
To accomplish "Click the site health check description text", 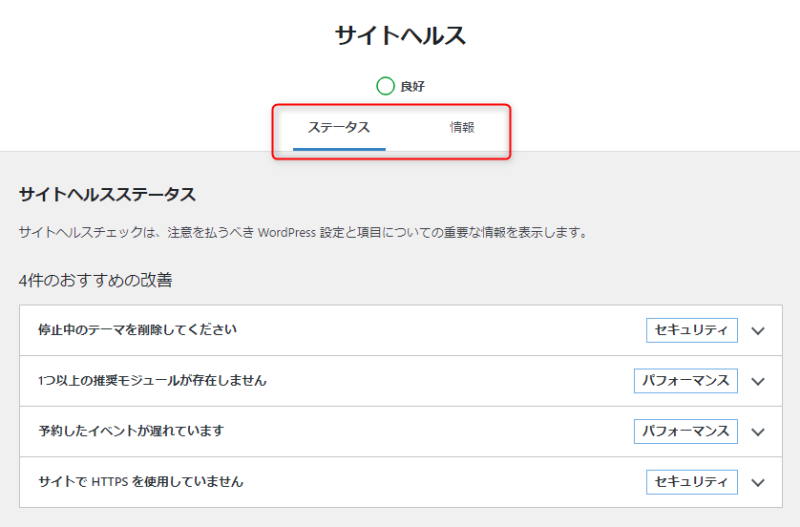I will point(302,233).
